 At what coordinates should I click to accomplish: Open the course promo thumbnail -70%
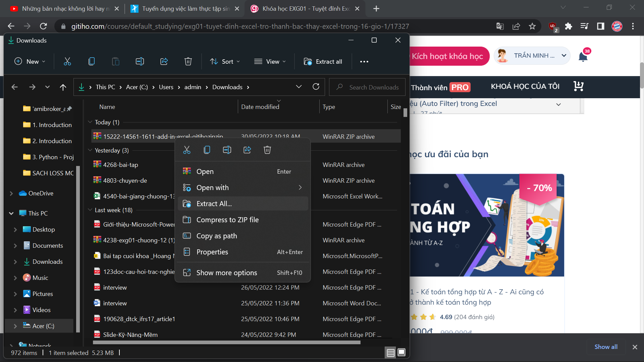[x=487, y=225]
